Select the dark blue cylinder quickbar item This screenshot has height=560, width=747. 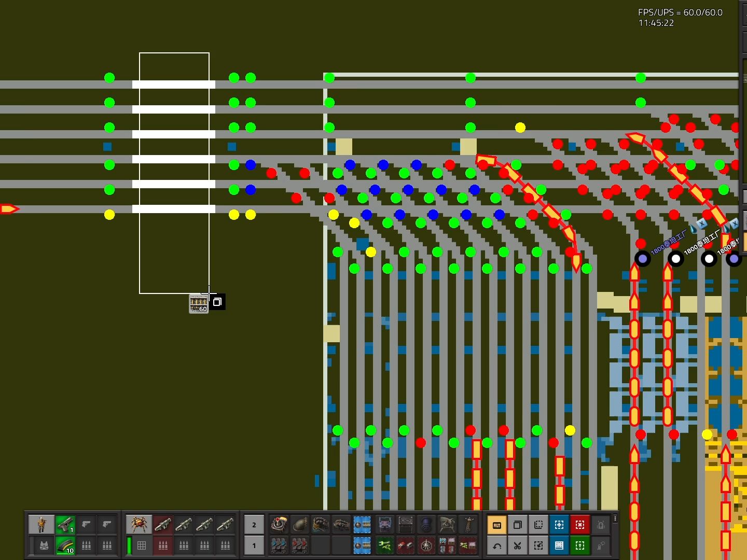click(x=426, y=525)
